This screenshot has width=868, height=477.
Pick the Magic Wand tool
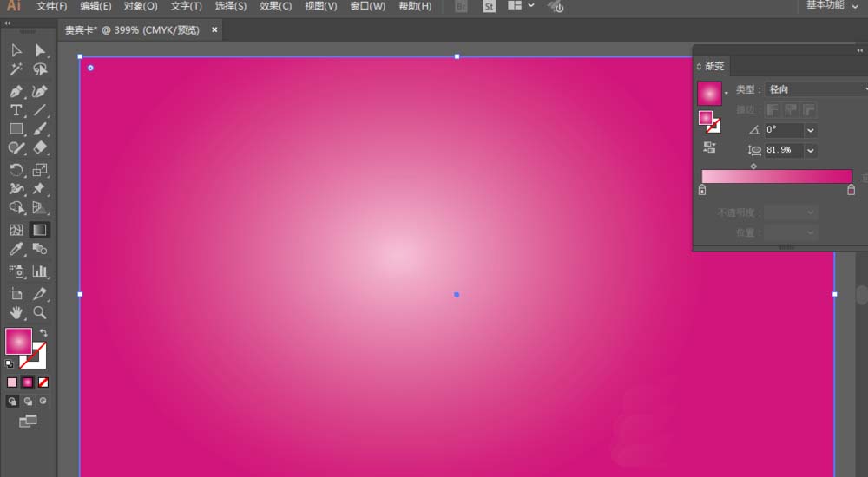(16, 69)
